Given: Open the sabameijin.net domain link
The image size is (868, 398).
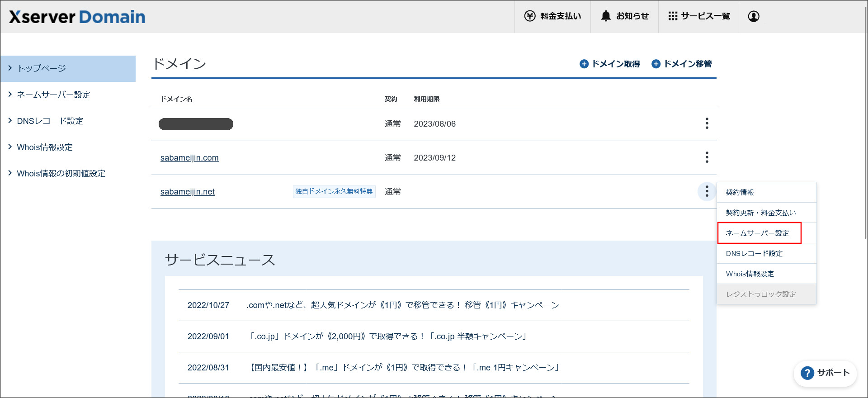Looking at the screenshot, I should coord(188,192).
